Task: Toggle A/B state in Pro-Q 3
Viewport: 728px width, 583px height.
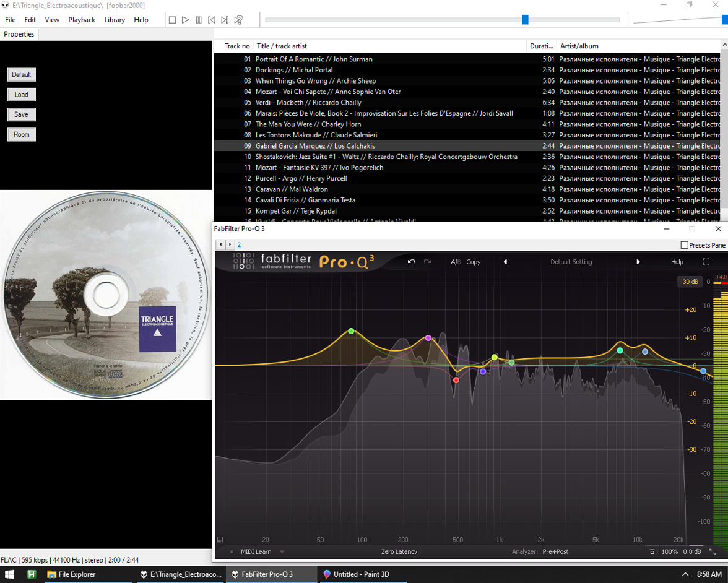Action: pos(456,262)
